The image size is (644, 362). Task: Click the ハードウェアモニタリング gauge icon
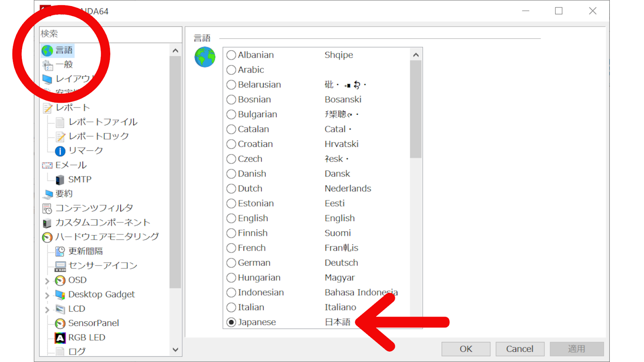click(47, 237)
